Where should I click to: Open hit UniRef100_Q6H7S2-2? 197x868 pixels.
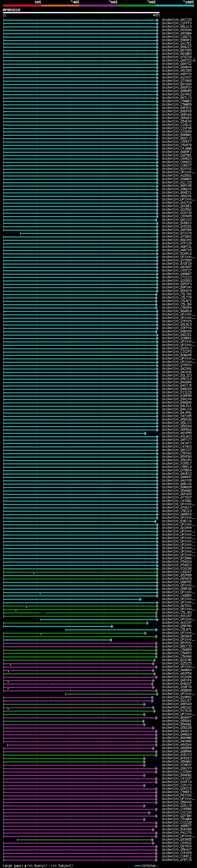coord(179,61)
